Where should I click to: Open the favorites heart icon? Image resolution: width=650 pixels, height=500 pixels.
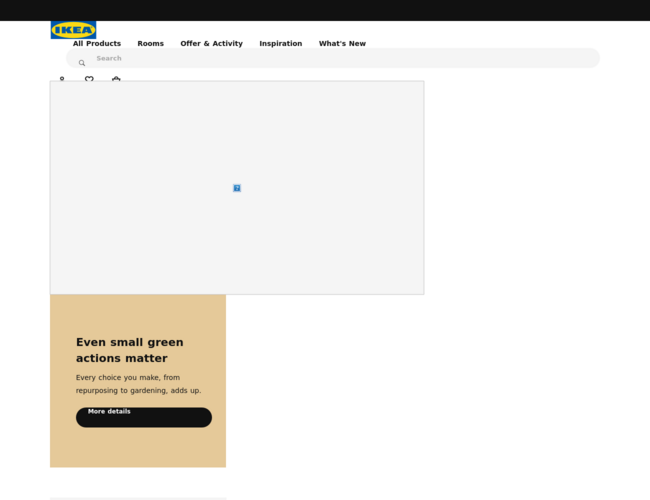click(89, 78)
